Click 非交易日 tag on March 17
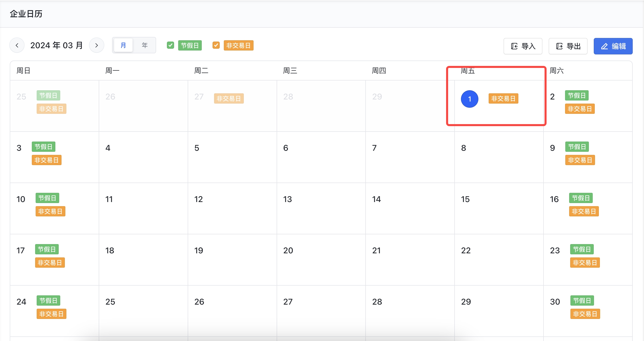Screen dimensions: 644x341 point(50,263)
